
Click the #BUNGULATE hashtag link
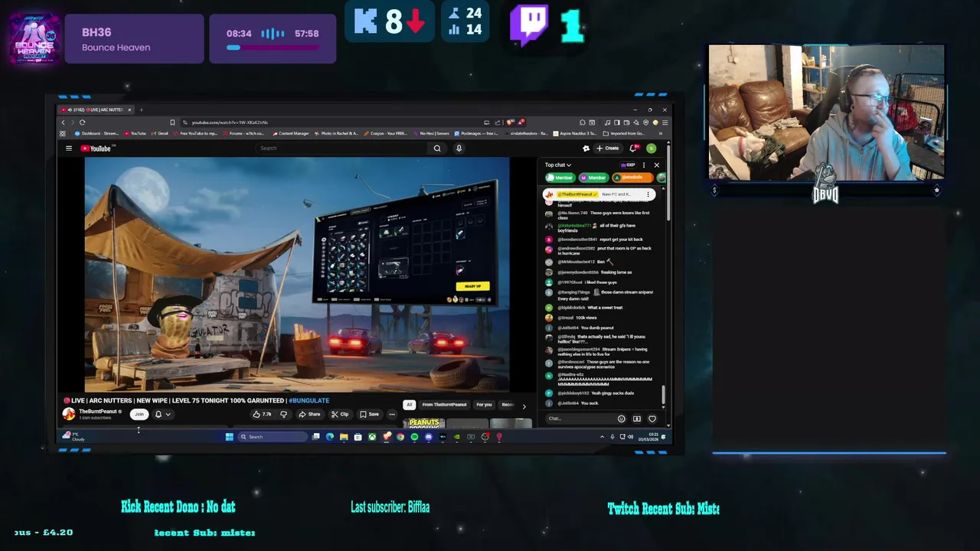[x=309, y=400]
